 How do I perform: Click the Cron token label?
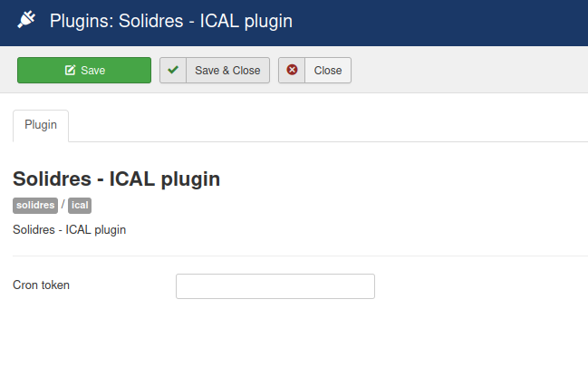point(42,285)
